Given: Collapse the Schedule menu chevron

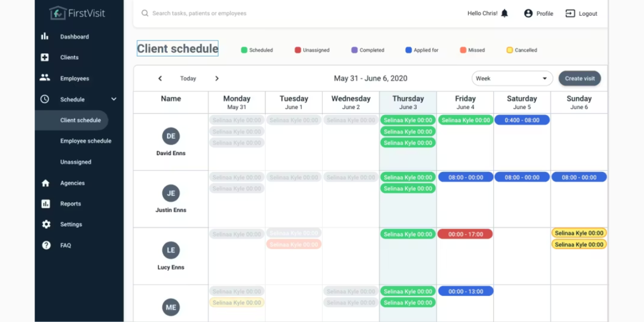Looking at the screenshot, I should [114, 99].
